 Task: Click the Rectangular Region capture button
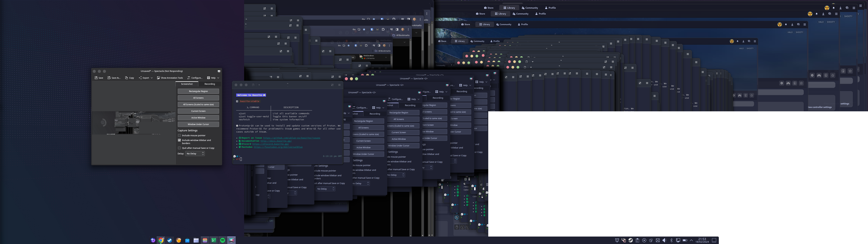tap(198, 91)
